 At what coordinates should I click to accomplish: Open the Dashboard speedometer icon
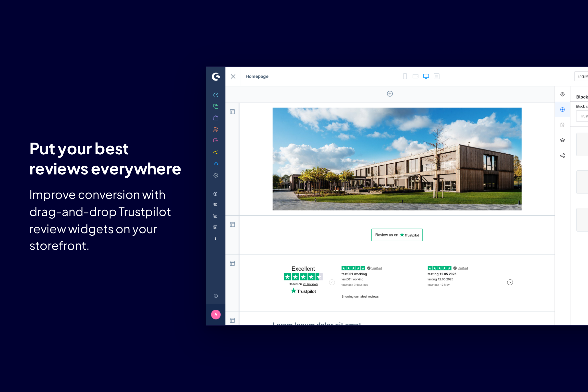coord(216,95)
